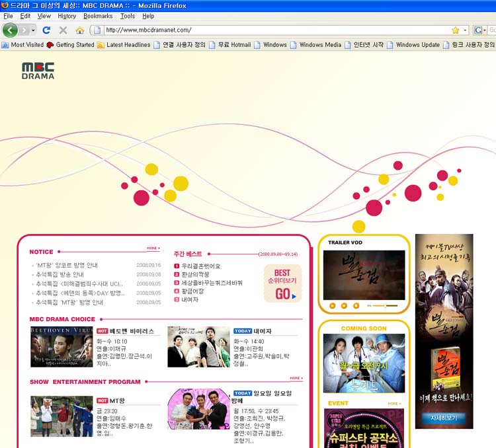The height and width of the screenshot is (448, 496).
Task: Click the Stop loading X icon
Action: click(63, 30)
